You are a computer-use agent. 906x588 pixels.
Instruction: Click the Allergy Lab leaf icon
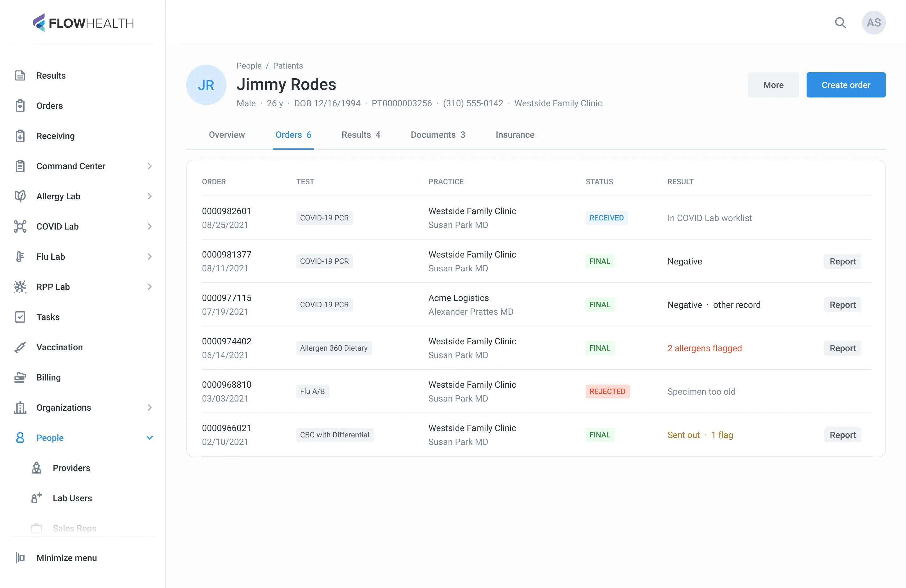[20, 197]
